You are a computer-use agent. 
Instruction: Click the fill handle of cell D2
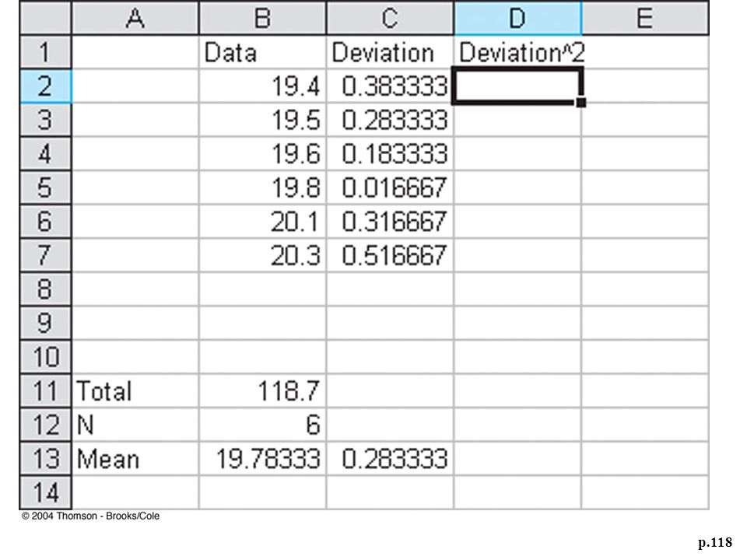[580, 103]
